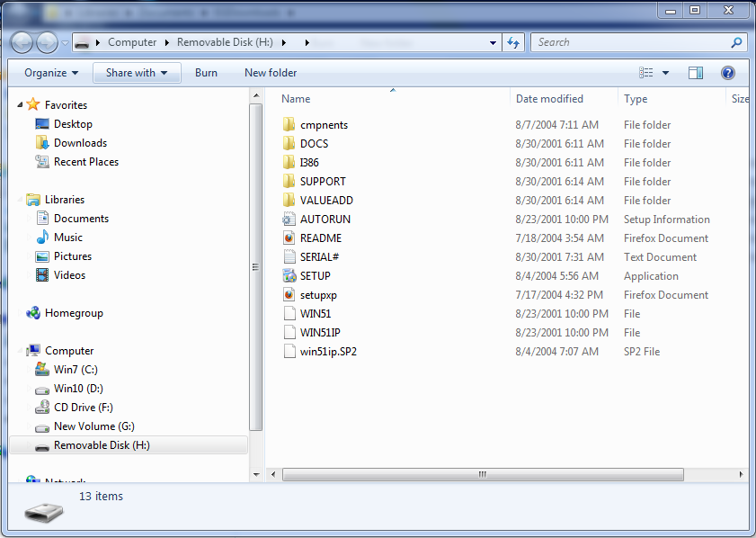
Task: Click the horizontal scrollbar thumb in file list
Action: (x=483, y=474)
